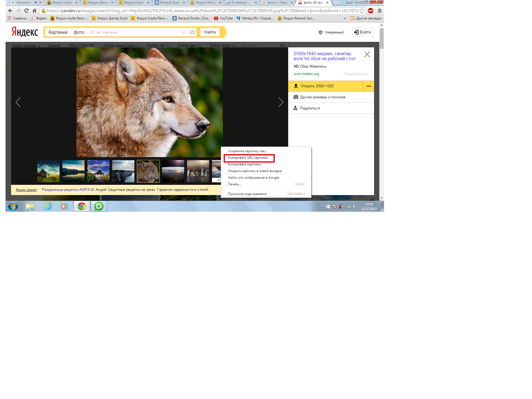Open the www.hdoboi.org source link

tap(306, 74)
